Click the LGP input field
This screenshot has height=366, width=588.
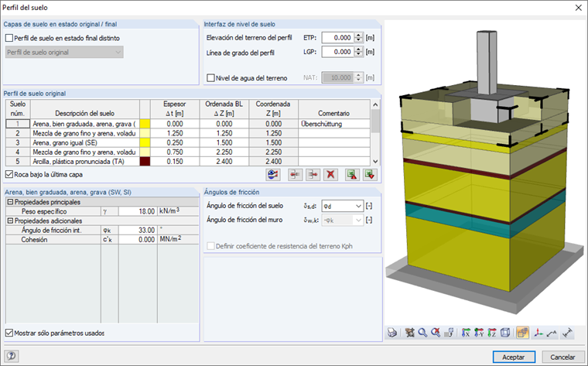(337, 52)
